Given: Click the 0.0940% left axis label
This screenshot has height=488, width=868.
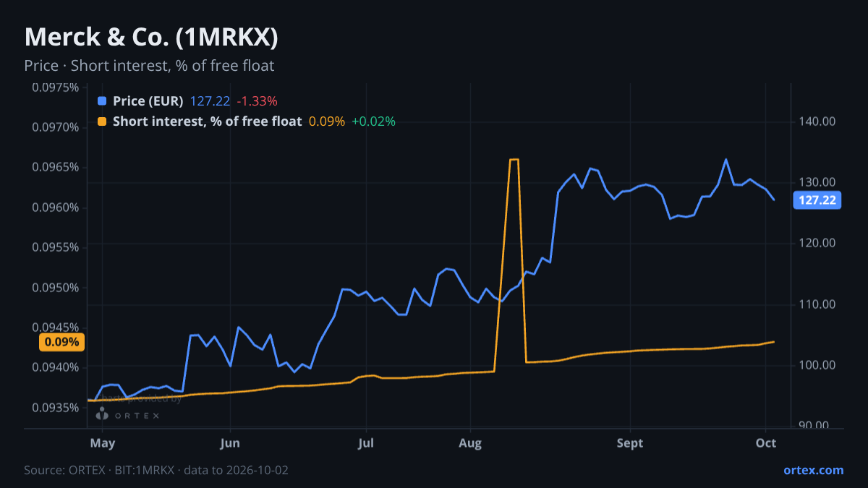Looking at the screenshot, I should pos(55,367).
